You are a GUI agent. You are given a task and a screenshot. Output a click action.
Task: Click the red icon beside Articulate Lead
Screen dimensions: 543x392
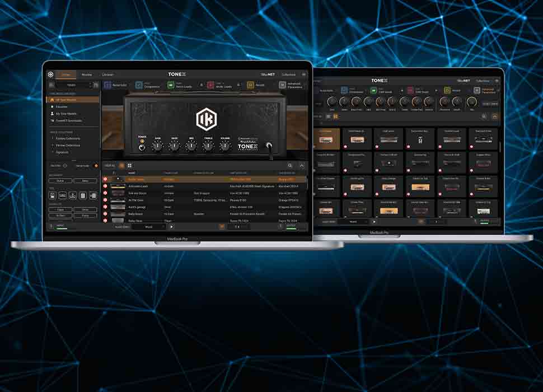106,186
